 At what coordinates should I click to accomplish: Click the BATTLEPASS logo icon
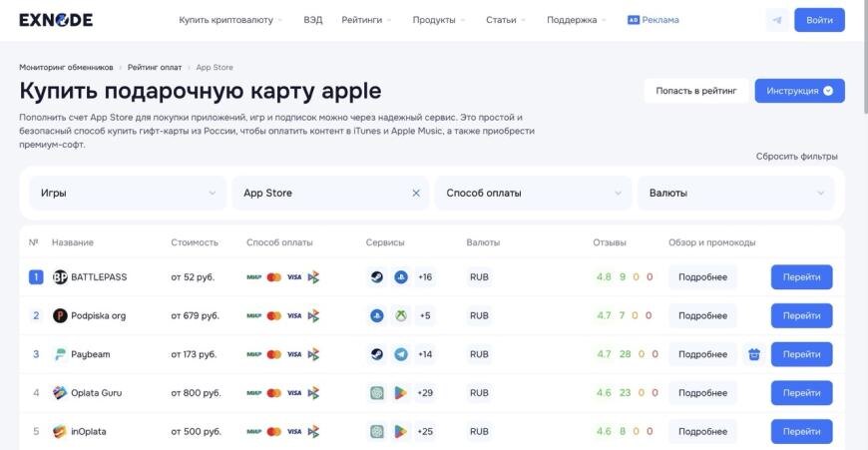[x=60, y=276]
